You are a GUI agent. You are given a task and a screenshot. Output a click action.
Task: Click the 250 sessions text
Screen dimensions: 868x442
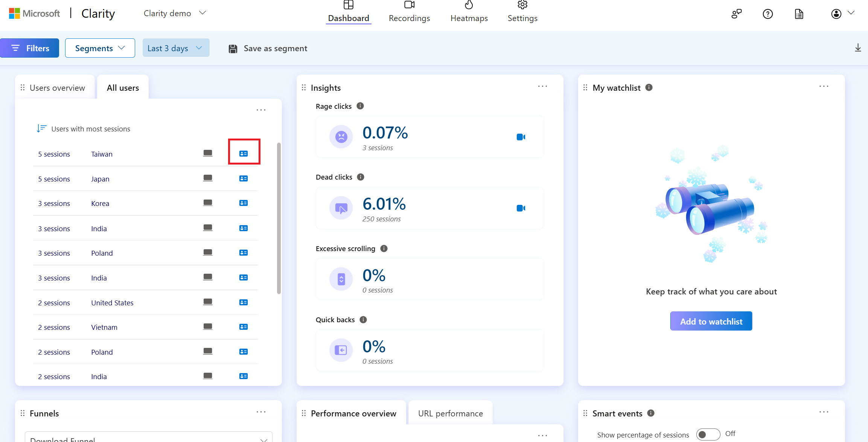coord(382,219)
